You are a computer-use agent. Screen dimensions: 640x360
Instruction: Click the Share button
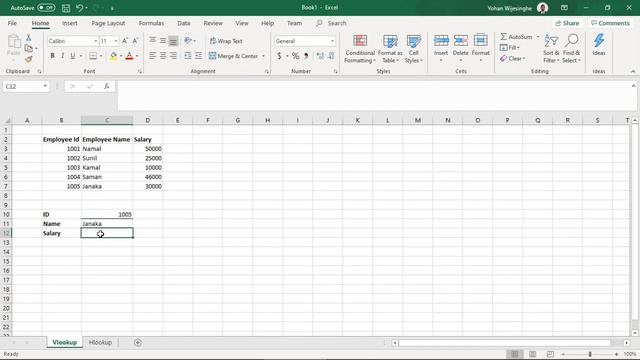[x=567, y=23]
